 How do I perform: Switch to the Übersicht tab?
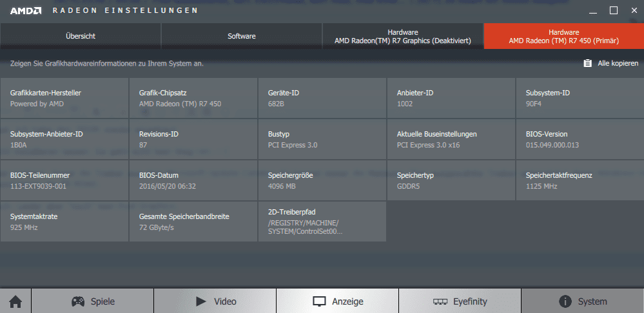coord(81,36)
